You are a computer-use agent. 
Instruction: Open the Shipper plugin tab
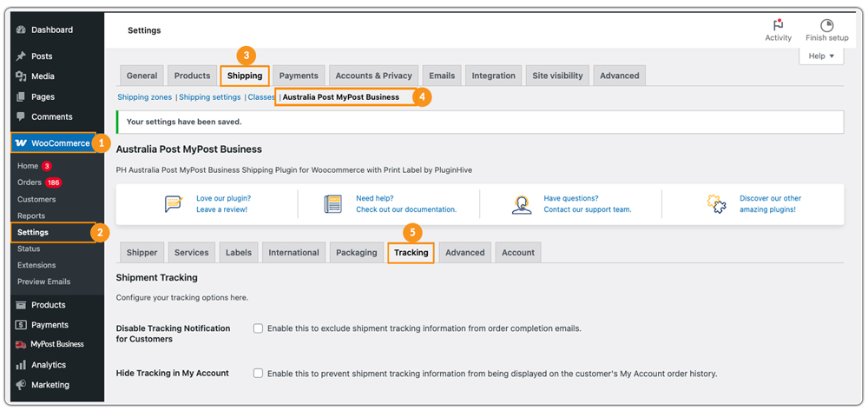(x=141, y=253)
